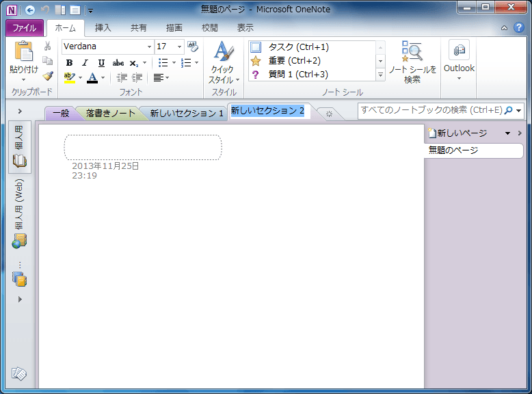Open the 一般 section tab

[61, 114]
